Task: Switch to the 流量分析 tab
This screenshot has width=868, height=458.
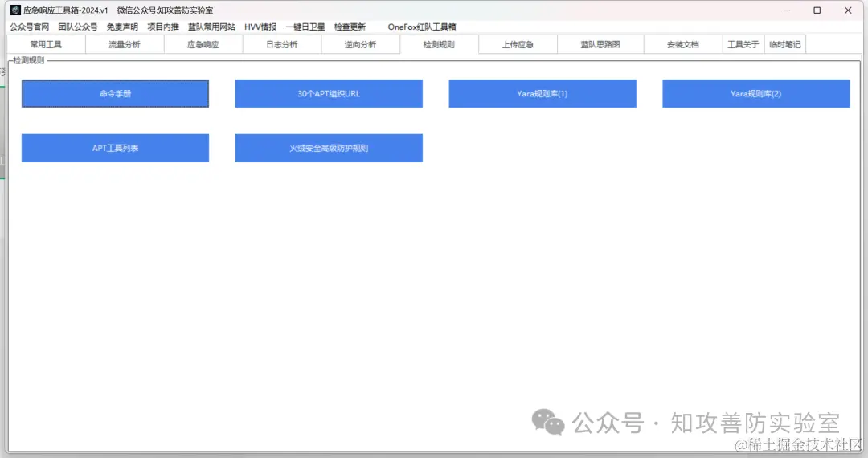Action: pyautogui.click(x=125, y=44)
